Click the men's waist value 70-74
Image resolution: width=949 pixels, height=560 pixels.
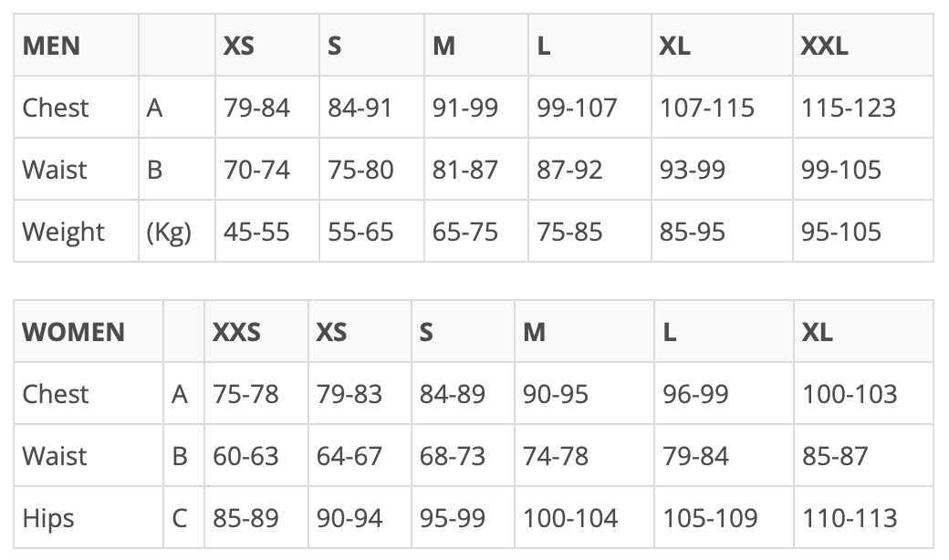(x=256, y=170)
